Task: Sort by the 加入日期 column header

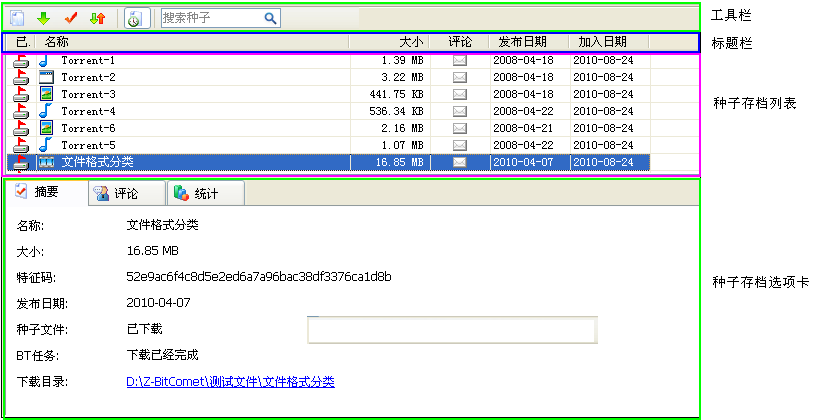Action: click(609, 42)
